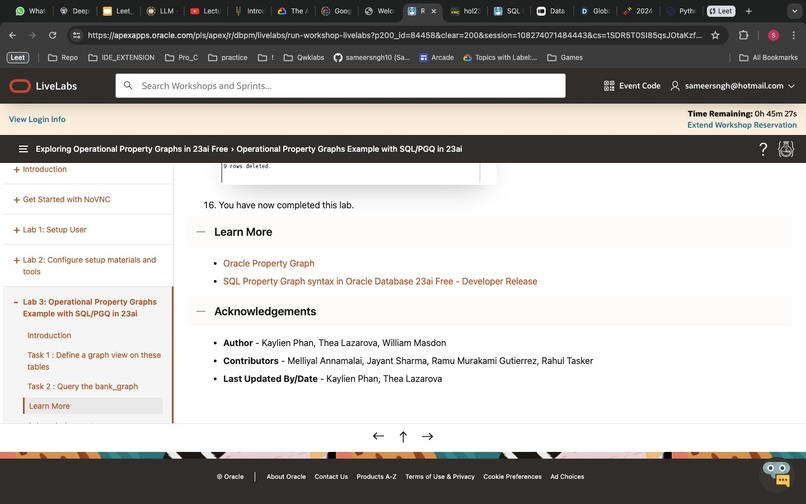Open the Games bookmarks folder
The width and height of the screenshot is (806, 504).
565,58
